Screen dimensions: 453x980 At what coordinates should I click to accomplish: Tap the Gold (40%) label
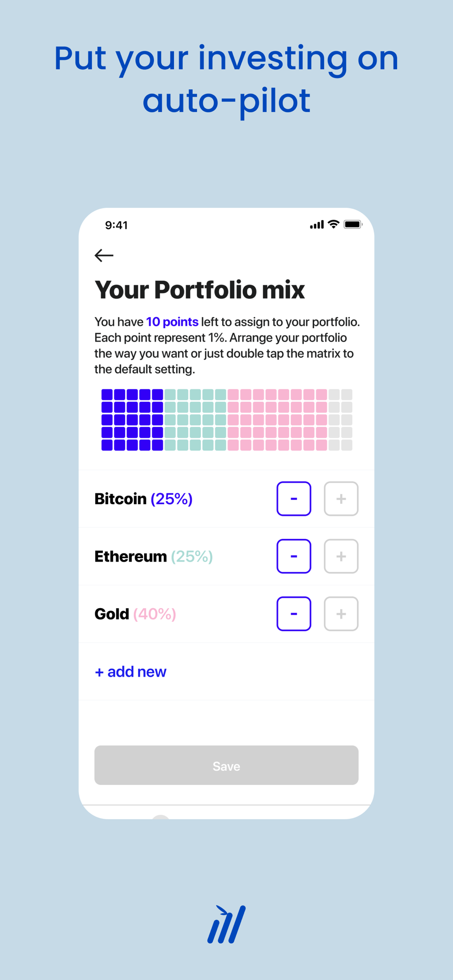click(135, 614)
